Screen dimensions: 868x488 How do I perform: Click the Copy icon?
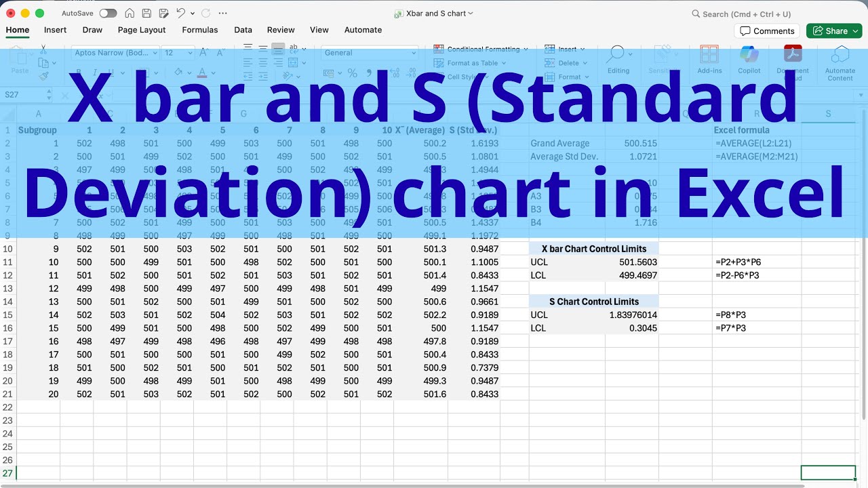[43, 63]
